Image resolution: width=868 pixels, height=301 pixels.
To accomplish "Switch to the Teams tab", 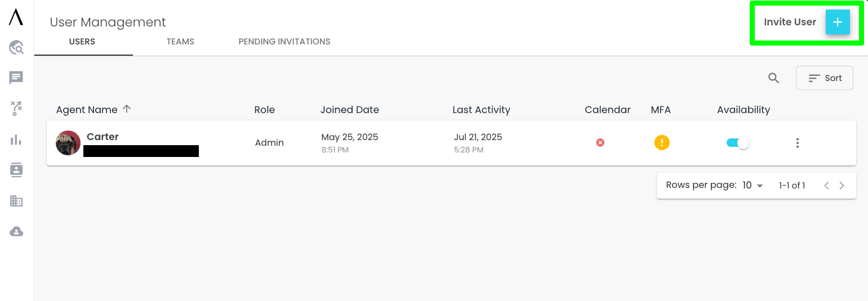I will (x=180, y=42).
